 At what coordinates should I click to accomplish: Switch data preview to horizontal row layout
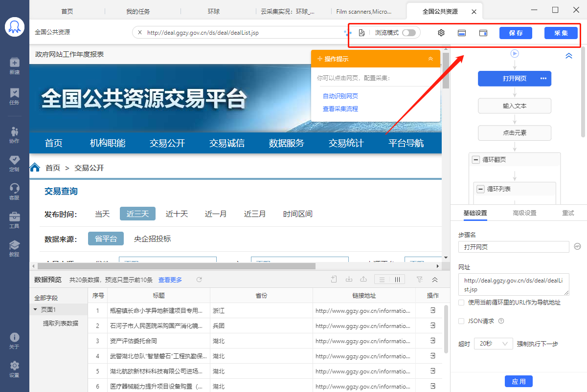(382, 280)
